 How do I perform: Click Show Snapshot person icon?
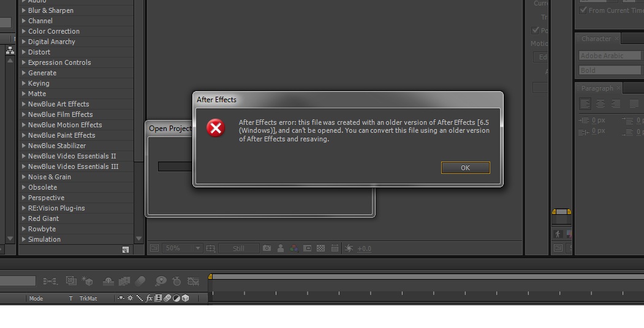point(281,248)
